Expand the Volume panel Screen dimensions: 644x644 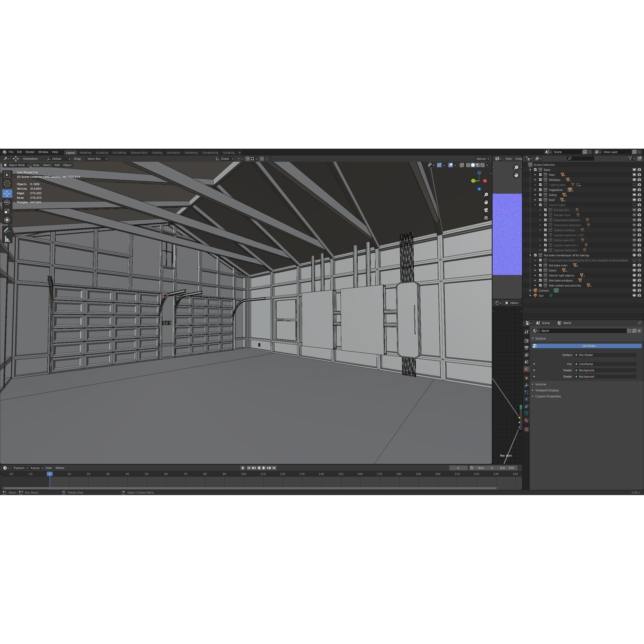click(x=540, y=384)
